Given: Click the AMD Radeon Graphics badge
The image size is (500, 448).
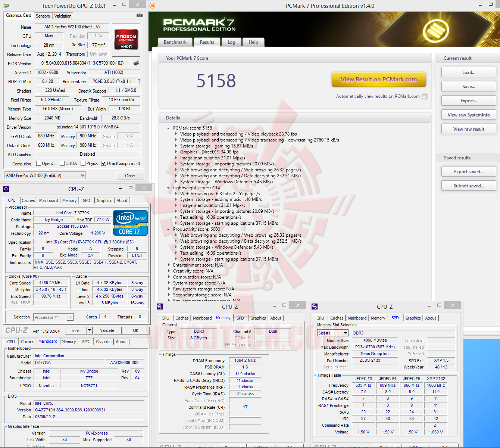Looking at the screenshot, I should coord(126,39).
